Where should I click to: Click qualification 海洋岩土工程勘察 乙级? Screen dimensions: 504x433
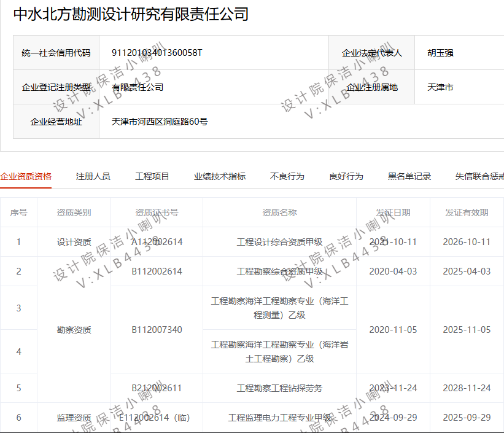(280, 351)
